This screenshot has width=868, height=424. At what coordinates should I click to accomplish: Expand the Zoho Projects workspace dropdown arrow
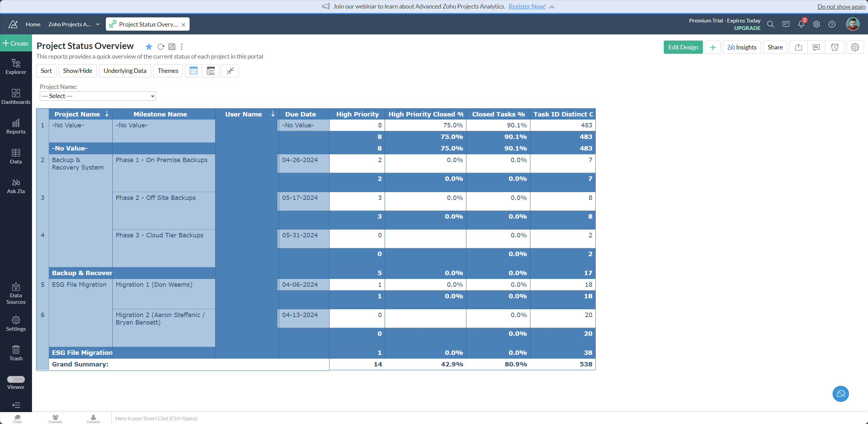click(98, 24)
